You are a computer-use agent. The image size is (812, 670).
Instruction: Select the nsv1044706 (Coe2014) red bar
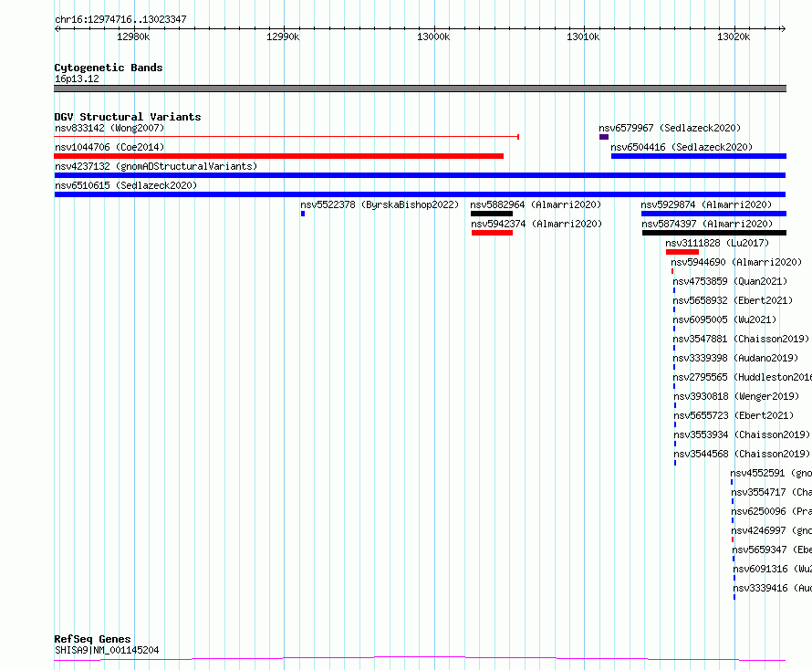pyautogui.click(x=278, y=156)
